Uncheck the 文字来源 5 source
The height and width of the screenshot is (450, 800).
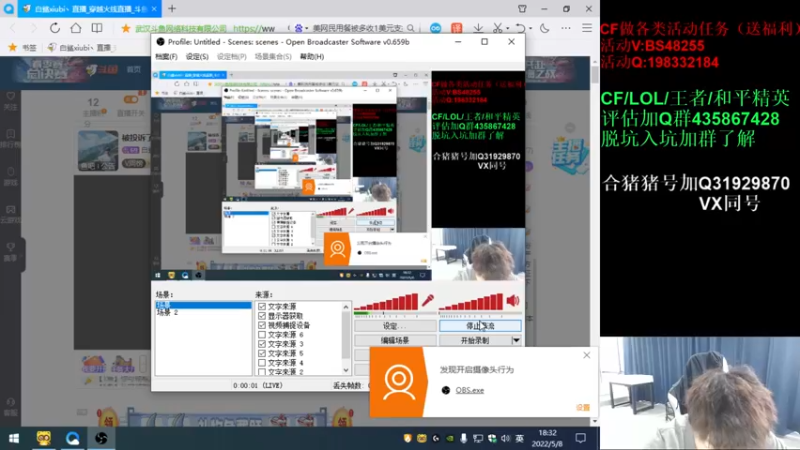pyautogui.click(x=262, y=353)
